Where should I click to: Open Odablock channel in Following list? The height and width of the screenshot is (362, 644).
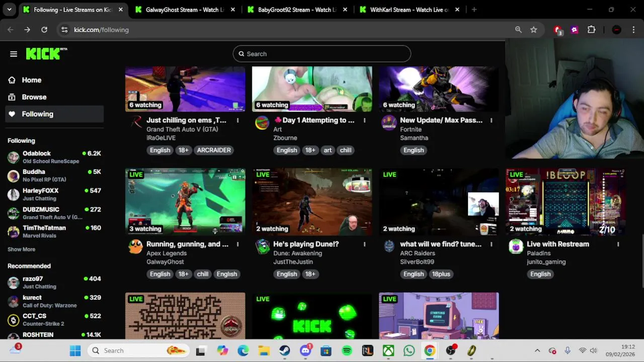[54, 157]
